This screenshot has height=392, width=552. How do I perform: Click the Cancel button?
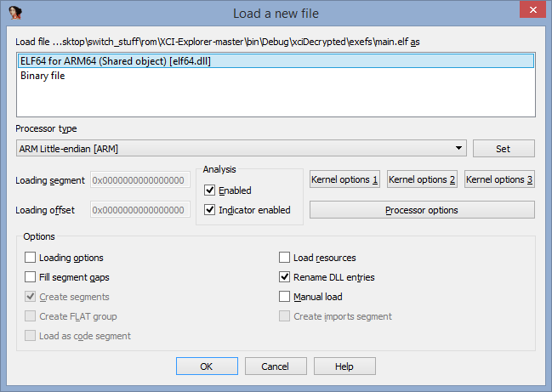pyautogui.click(x=276, y=366)
